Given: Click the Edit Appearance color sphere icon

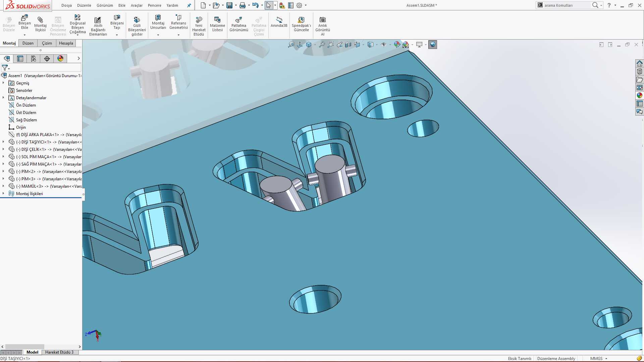Looking at the screenshot, I should (x=397, y=45).
